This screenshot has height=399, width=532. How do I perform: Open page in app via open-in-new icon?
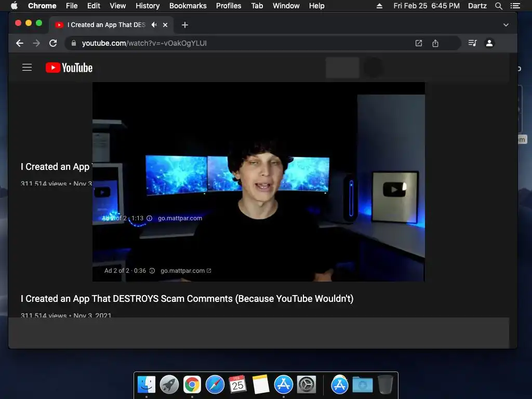coord(419,43)
